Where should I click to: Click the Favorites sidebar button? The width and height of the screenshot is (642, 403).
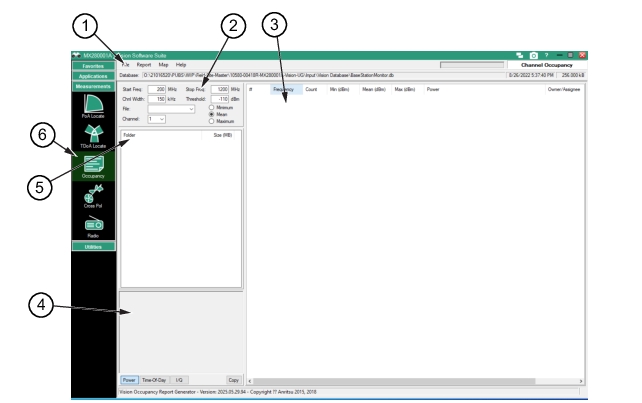coord(91,64)
